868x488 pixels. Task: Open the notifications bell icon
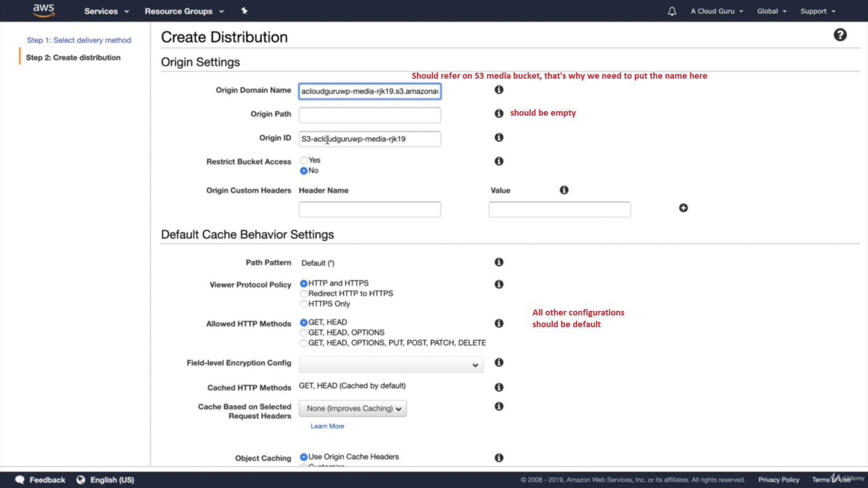(x=672, y=11)
